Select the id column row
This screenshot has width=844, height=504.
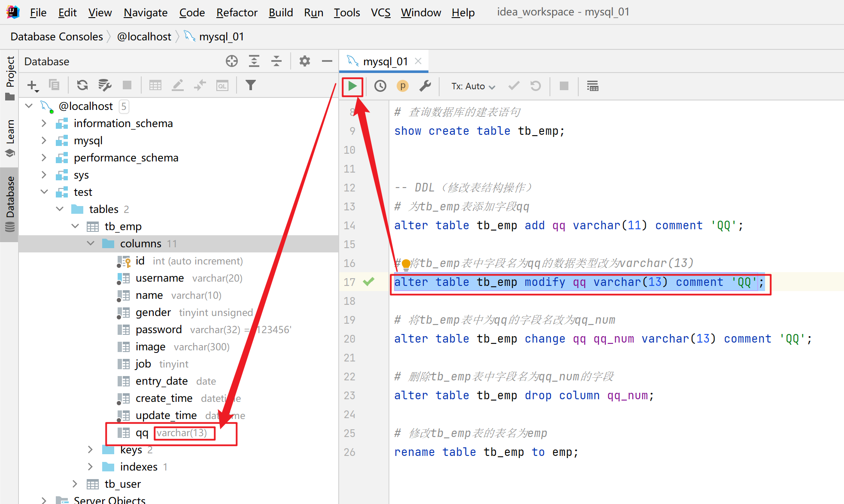(x=179, y=261)
